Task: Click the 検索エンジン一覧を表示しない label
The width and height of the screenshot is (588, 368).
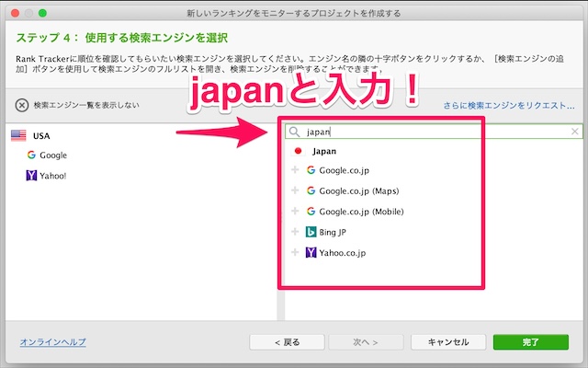Action: 86,105
